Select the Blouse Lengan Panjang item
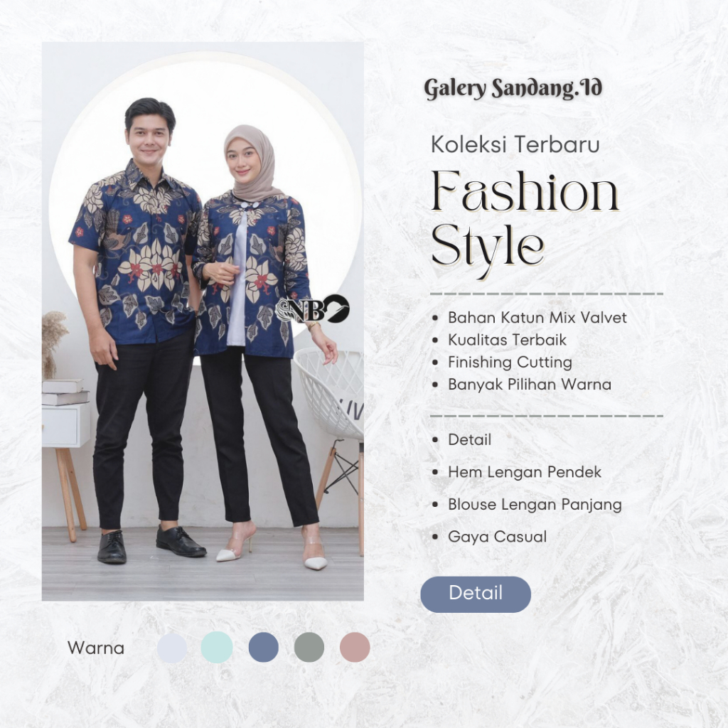Screen dimensions: 728x728 tap(535, 505)
